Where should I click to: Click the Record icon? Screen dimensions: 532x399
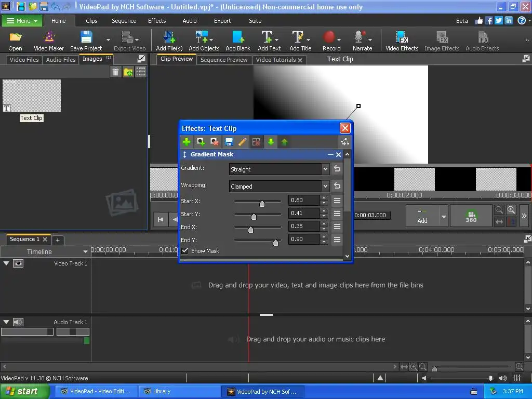[x=329, y=37]
